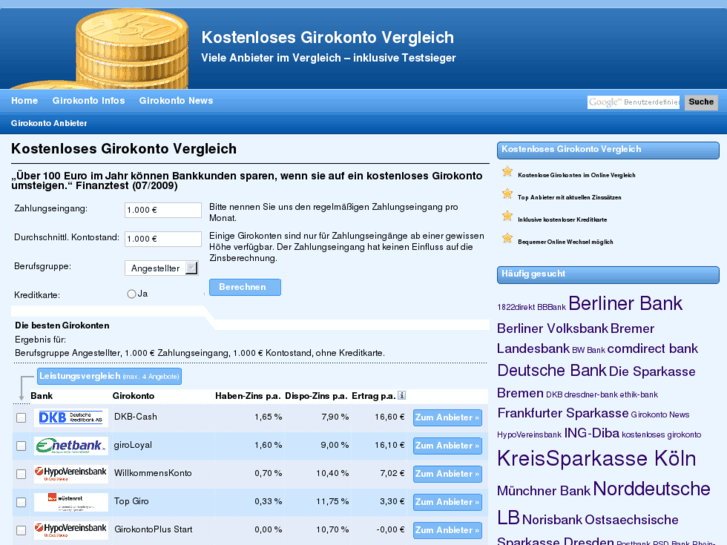Click the star icon beside Bequemer Online Wechsel möglich

[x=507, y=238]
